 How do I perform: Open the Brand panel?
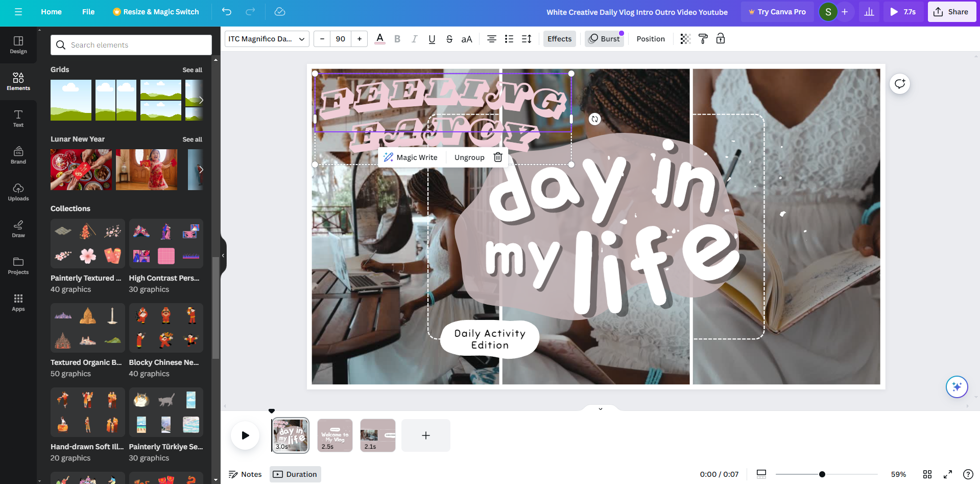18,155
